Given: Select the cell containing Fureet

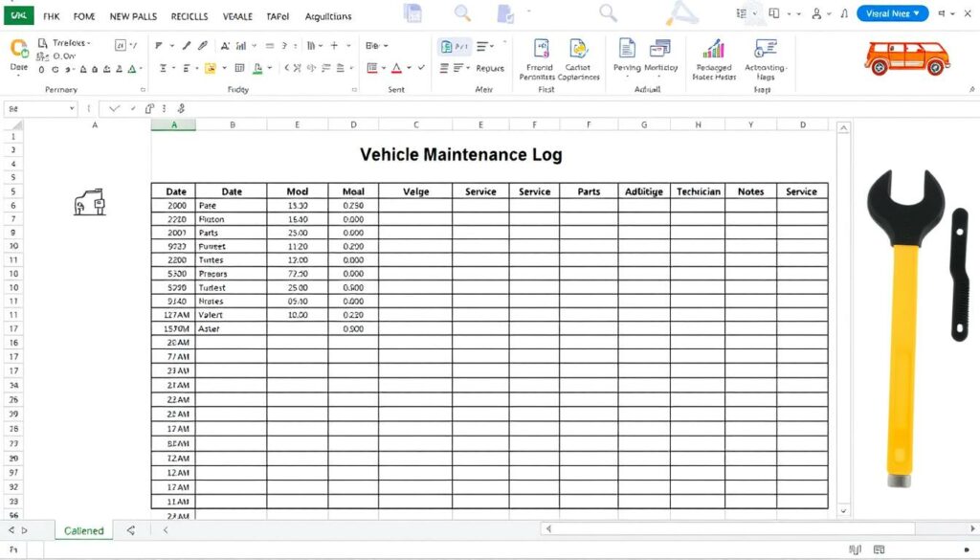Looking at the screenshot, I should (232, 246).
